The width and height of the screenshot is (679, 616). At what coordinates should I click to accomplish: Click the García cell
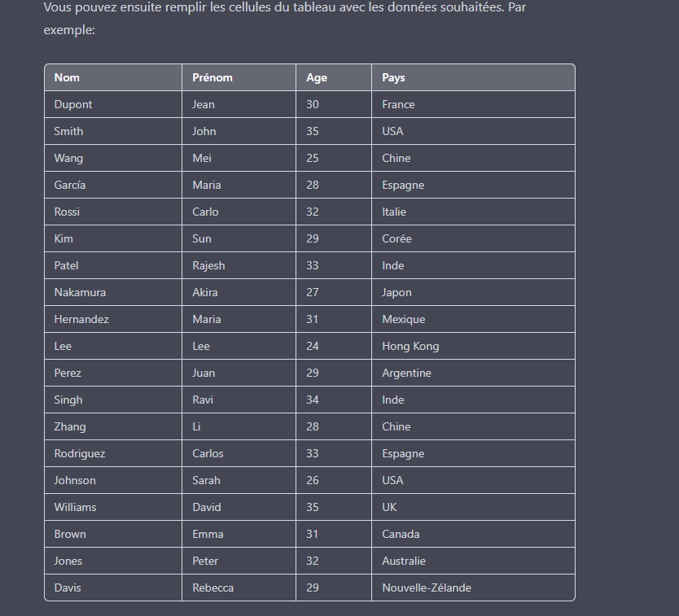click(113, 185)
